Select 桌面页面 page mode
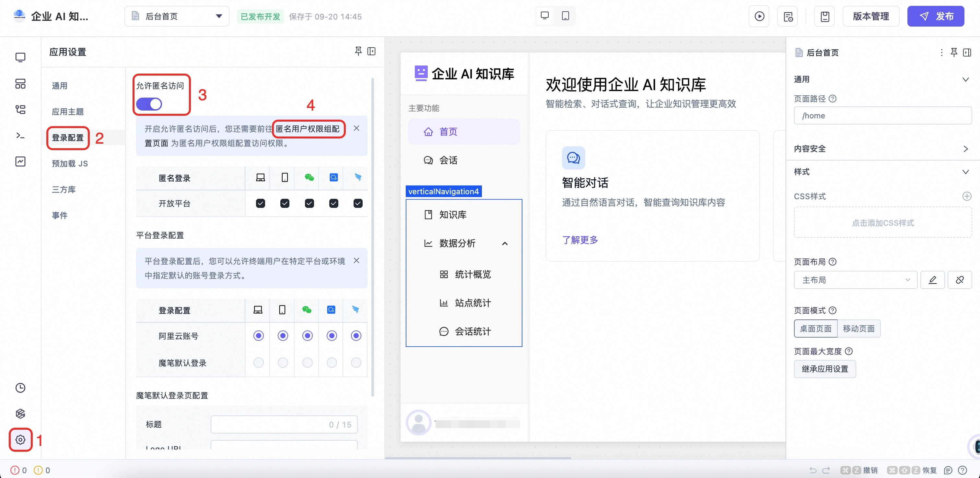This screenshot has width=980, height=478. coord(816,329)
